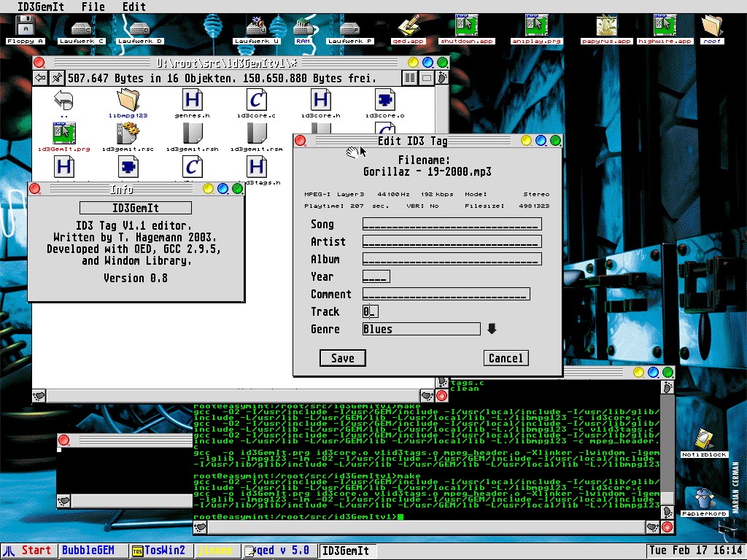
Task: Select the id3gemit.rsh file icon
Action: [x=192, y=137]
